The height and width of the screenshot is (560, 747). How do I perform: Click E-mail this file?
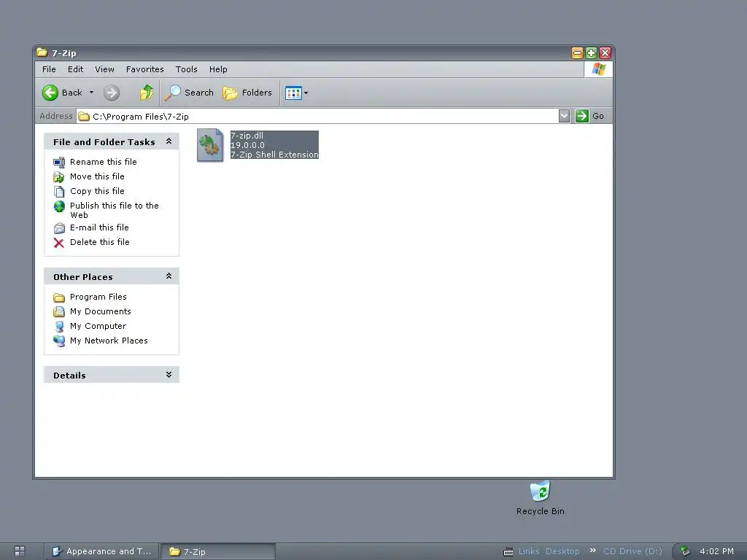point(99,227)
